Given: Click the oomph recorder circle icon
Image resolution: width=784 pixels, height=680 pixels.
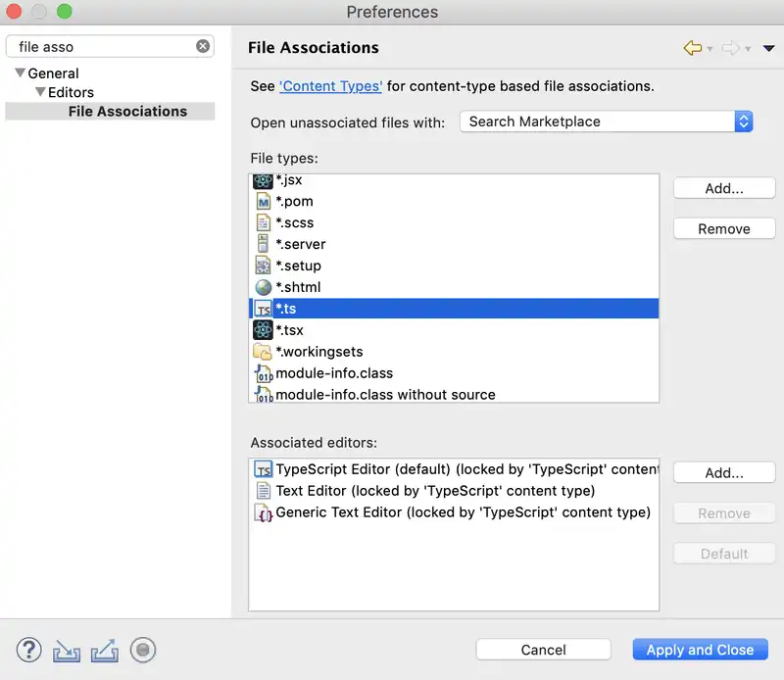Looking at the screenshot, I should [143, 650].
